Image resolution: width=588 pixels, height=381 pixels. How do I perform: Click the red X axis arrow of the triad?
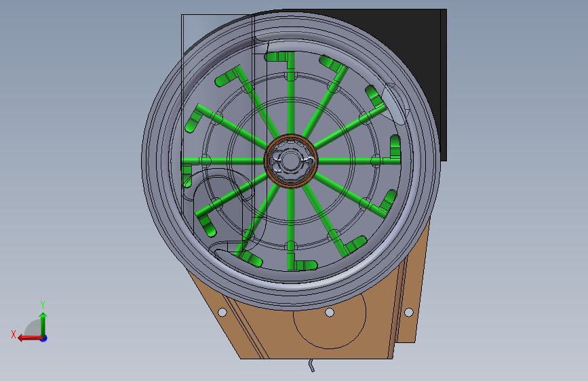coord(29,338)
